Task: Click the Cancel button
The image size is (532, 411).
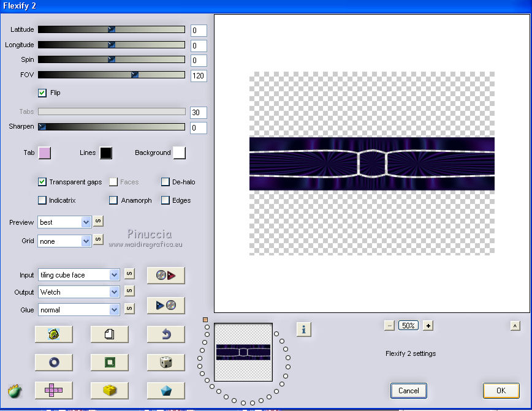Action: click(x=408, y=391)
